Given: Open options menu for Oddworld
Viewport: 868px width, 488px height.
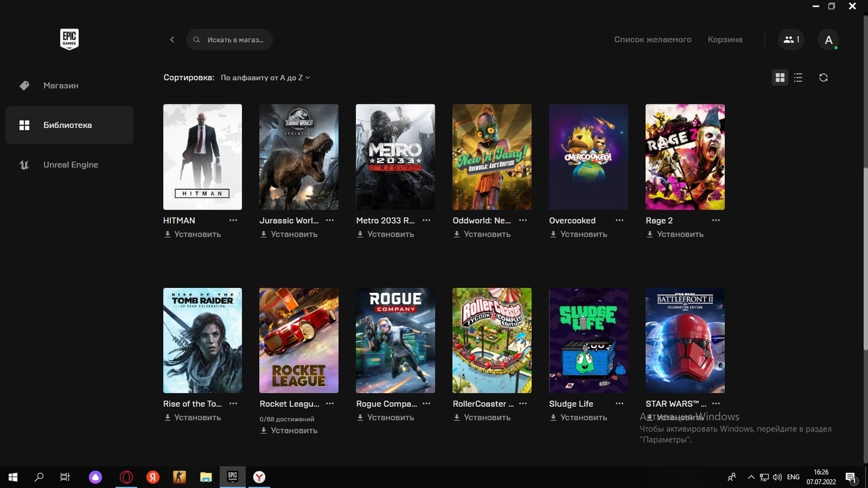Looking at the screenshot, I should (523, 220).
